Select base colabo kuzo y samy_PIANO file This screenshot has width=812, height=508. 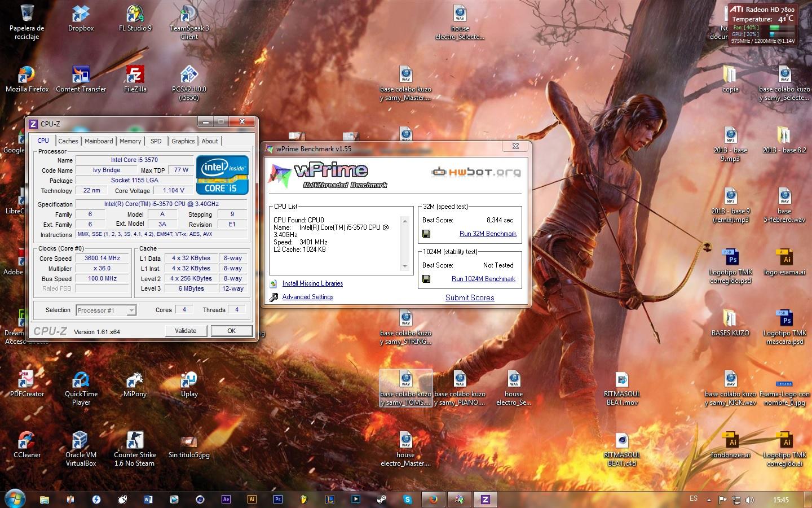460,388
